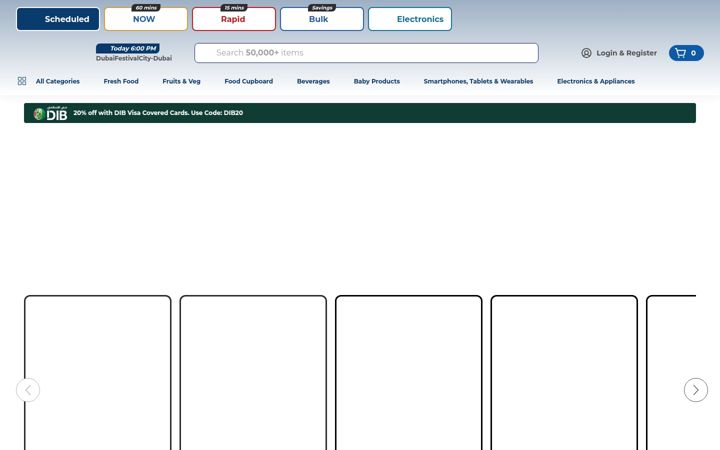
Task: Change DubaiFestivalCity-Dubai location
Action: (134, 58)
